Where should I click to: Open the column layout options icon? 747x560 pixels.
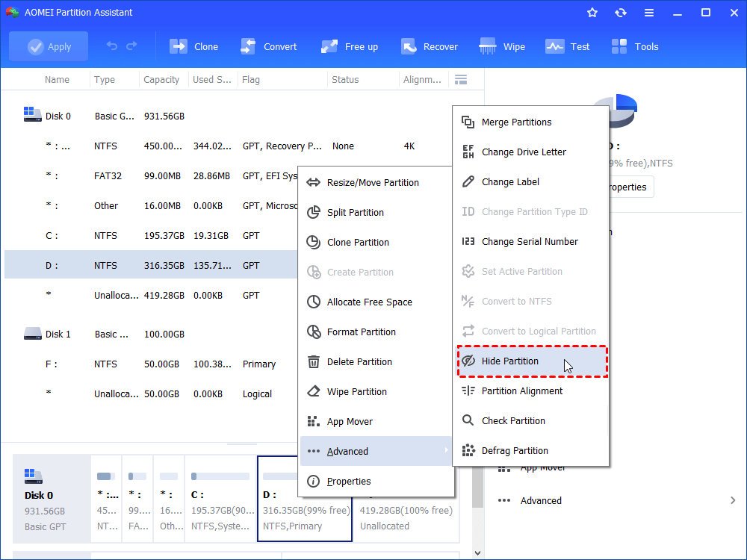(461, 80)
